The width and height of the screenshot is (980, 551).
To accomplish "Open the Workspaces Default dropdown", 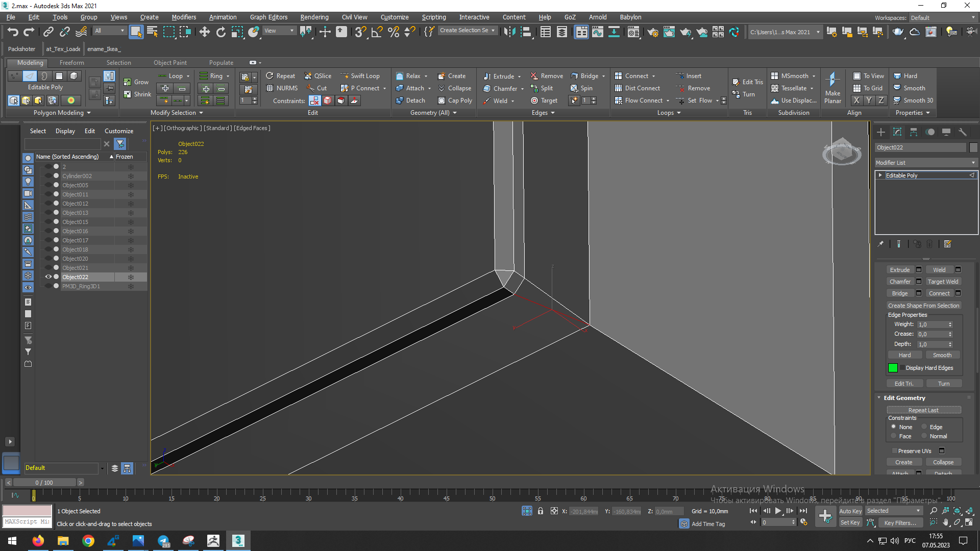I will pyautogui.click(x=943, y=18).
